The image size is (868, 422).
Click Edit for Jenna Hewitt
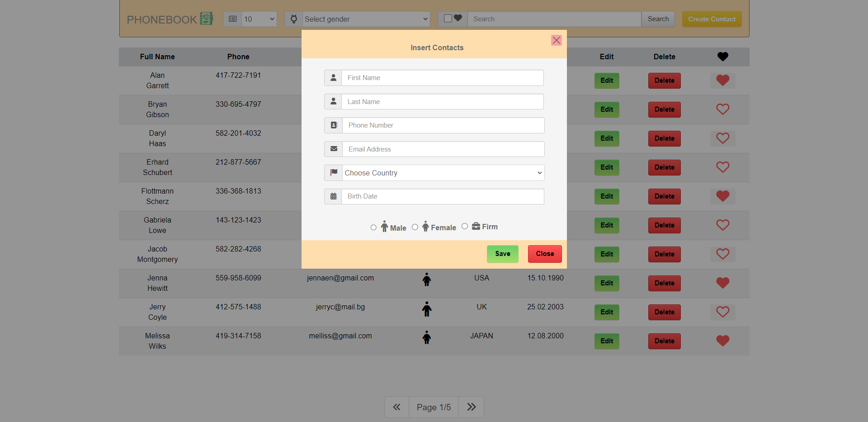(607, 283)
